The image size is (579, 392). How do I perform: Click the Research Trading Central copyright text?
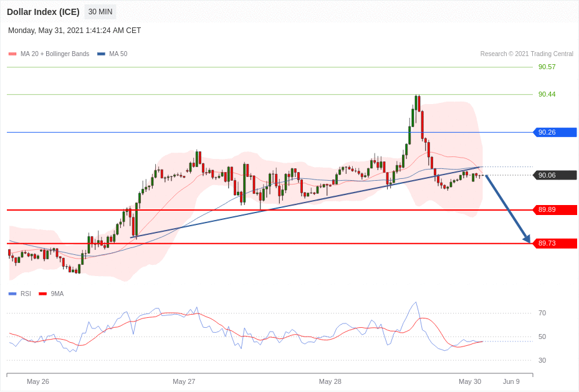click(x=526, y=54)
